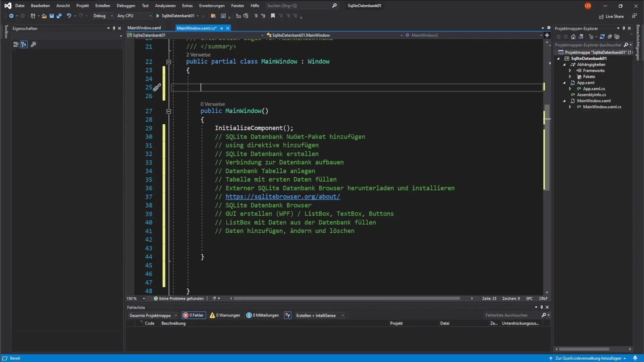Image resolution: width=644 pixels, height=362 pixels.
Task: Toggle the build-only IntelliSense filter icon
Action: pos(288,315)
